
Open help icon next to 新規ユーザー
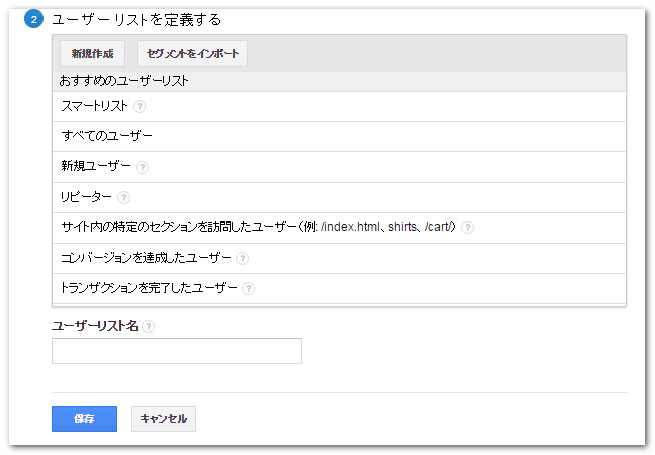(x=143, y=168)
